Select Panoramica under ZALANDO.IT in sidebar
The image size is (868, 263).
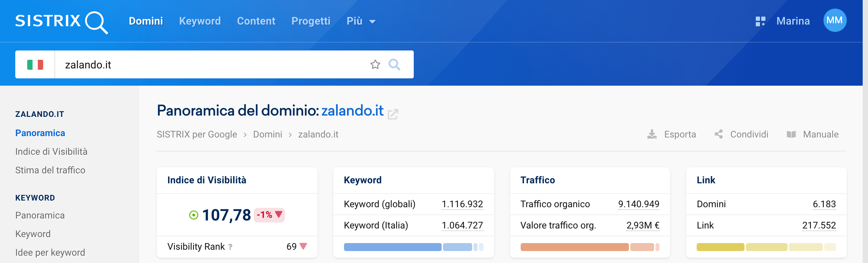click(x=40, y=133)
